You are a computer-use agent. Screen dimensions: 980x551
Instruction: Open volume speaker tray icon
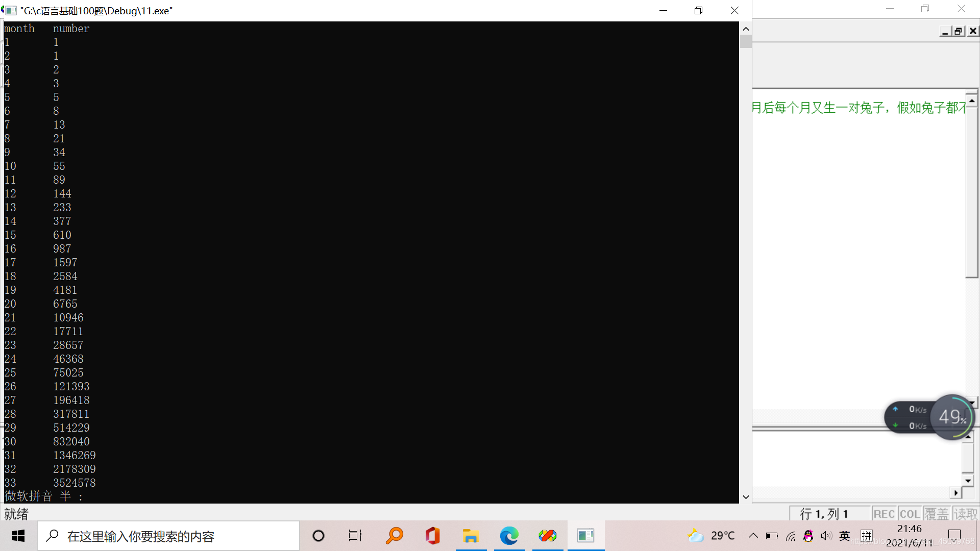click(826, 536)
